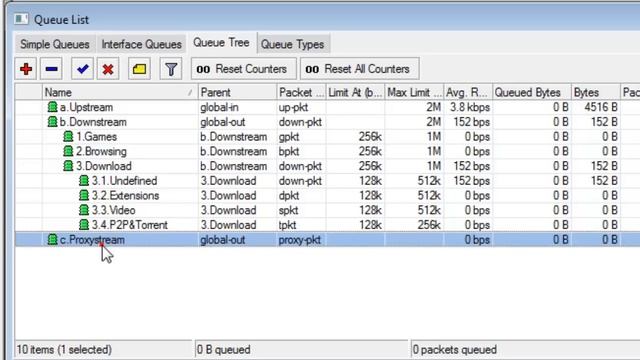Click the 3.8 kbps average rate cell

[468, 107]
